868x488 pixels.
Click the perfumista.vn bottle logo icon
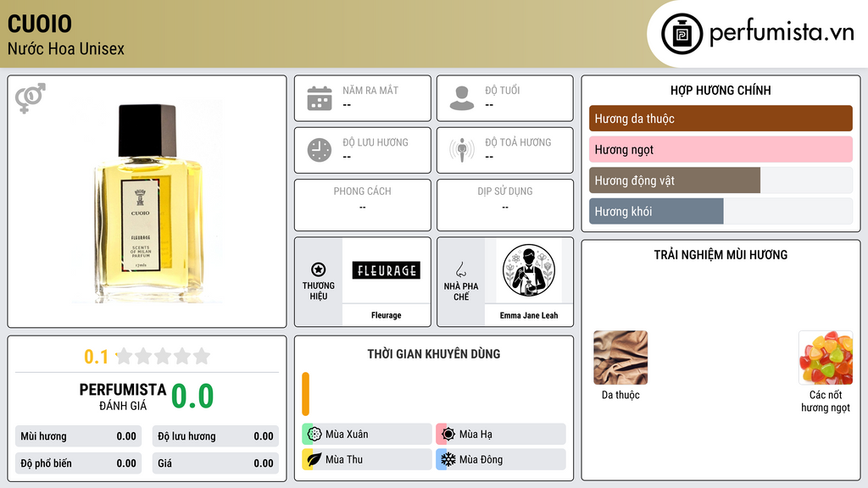tap(682, 34)
